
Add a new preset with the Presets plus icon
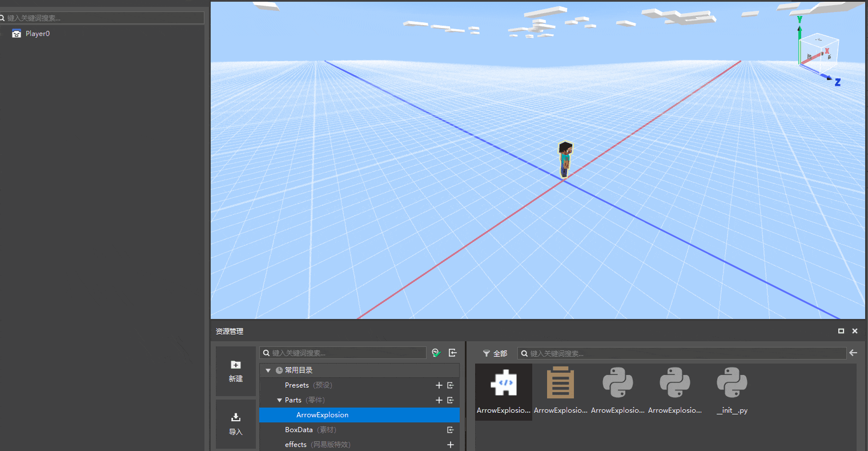[439, 385]
